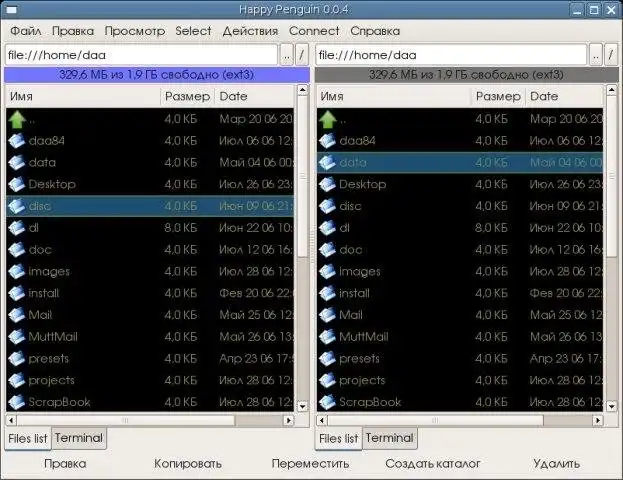Click left panel horizontal scrollbar right arrow
Viewport: 623px width, 480px height.
[289, 420]
